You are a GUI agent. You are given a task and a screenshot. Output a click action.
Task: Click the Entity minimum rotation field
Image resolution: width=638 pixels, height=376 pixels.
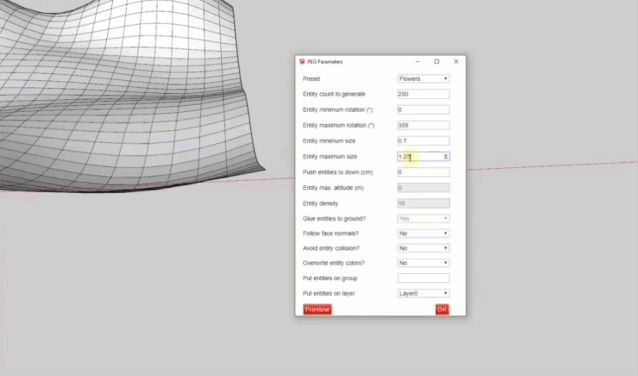pos(423,109)
